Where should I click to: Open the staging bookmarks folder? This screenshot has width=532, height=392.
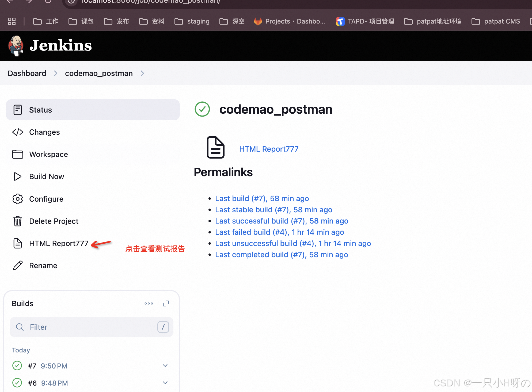(192, 21)
